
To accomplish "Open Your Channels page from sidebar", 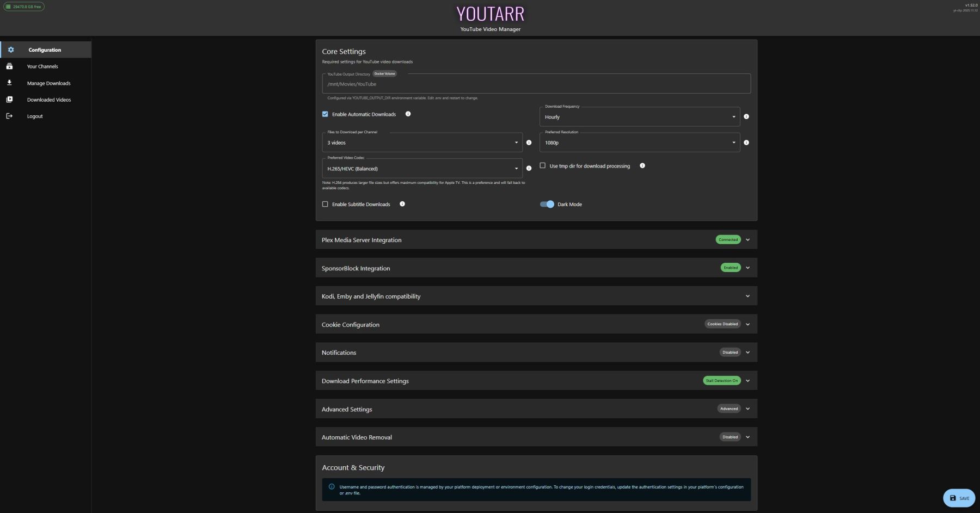I will 42,66.
